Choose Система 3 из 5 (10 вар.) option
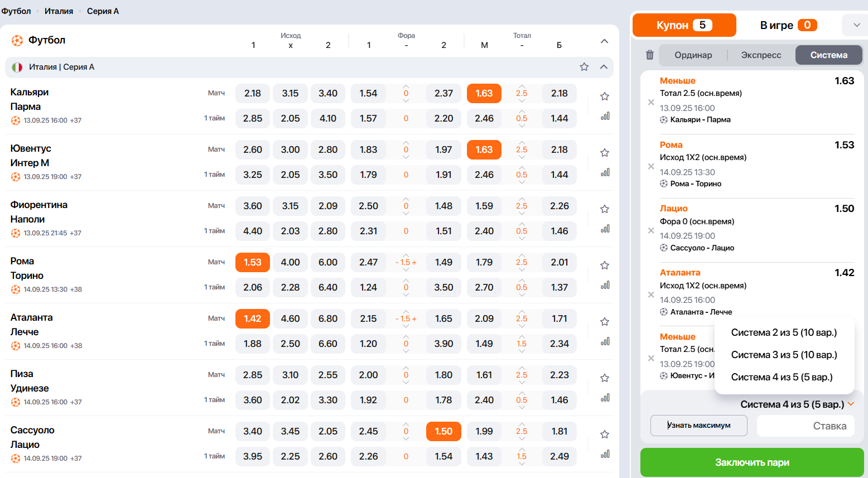The image size is (868, 478). pos(784,355)
